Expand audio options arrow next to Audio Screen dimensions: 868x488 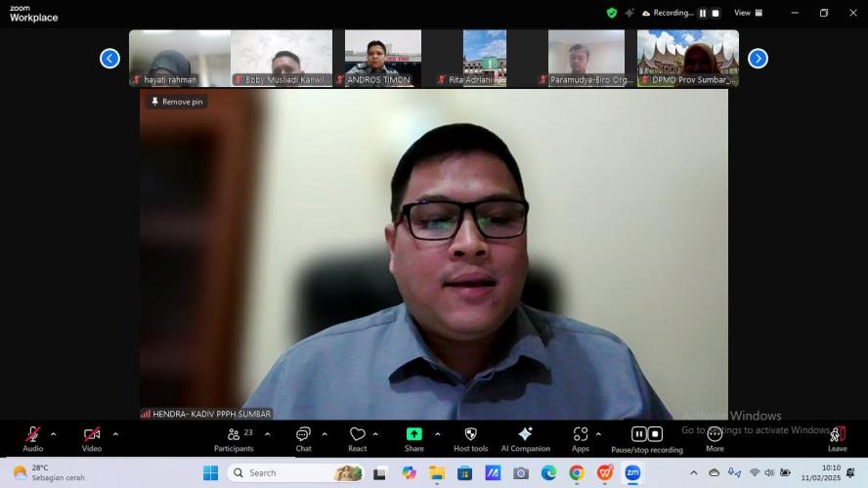[53, 434]
